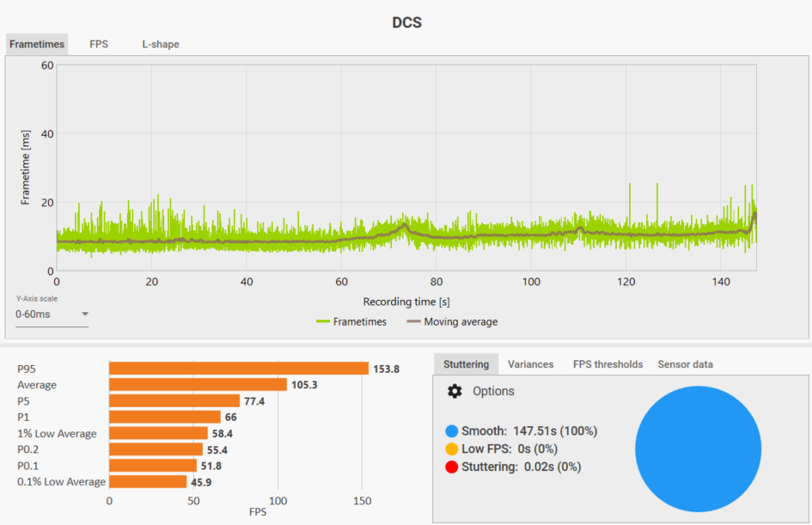Select the Stuttering tab
Image resolution: width=812 pixels, height=525 pixels.
pyautogui.click(x=466, y=364)
